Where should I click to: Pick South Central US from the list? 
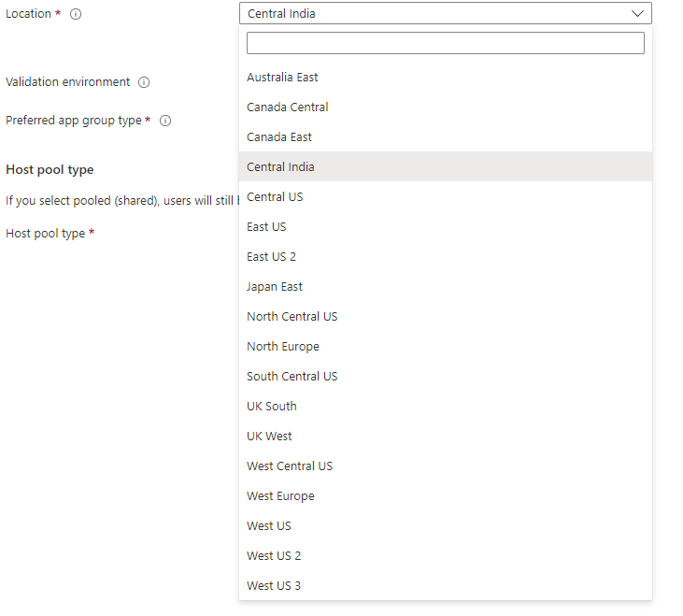point(292,377)
